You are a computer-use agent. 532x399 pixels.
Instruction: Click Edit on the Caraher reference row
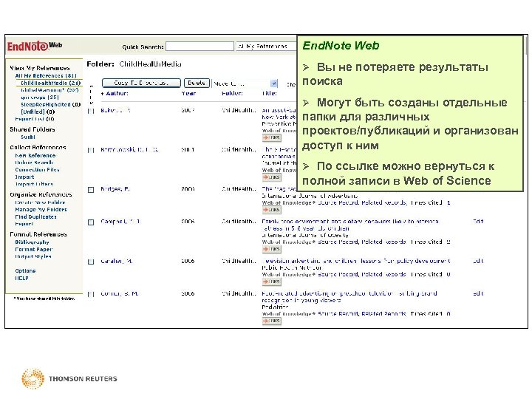click(478, 262)
